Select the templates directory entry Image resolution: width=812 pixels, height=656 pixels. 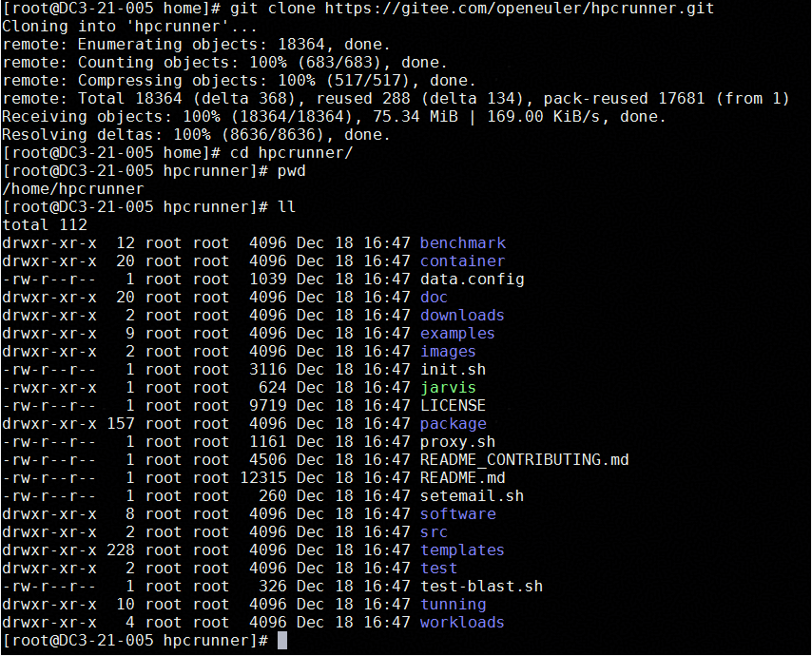[462, 550]
